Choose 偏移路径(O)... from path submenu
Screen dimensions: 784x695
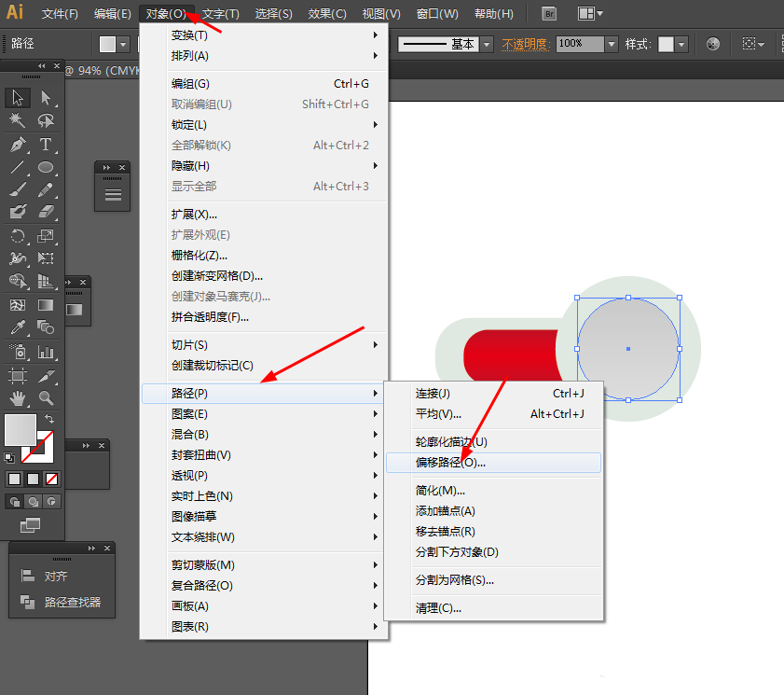coord(493,463)
